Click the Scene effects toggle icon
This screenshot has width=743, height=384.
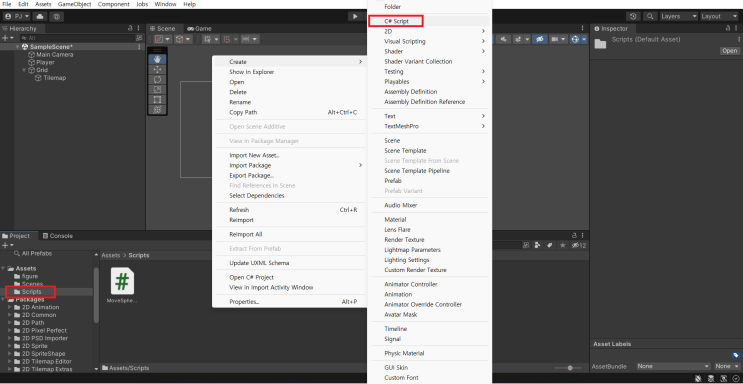tap(518, 39)
